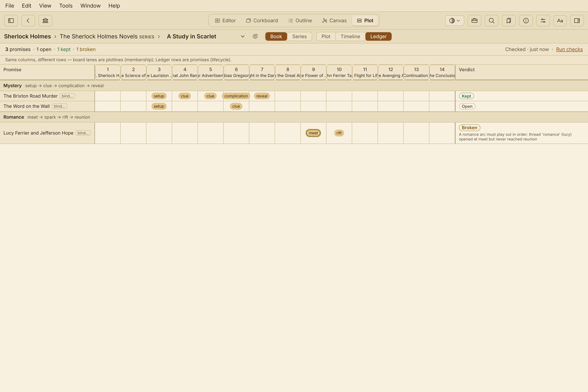Open bind button for The Brixton Road Murder
This screenshot has width=588, height=392.
click(67, 96)
